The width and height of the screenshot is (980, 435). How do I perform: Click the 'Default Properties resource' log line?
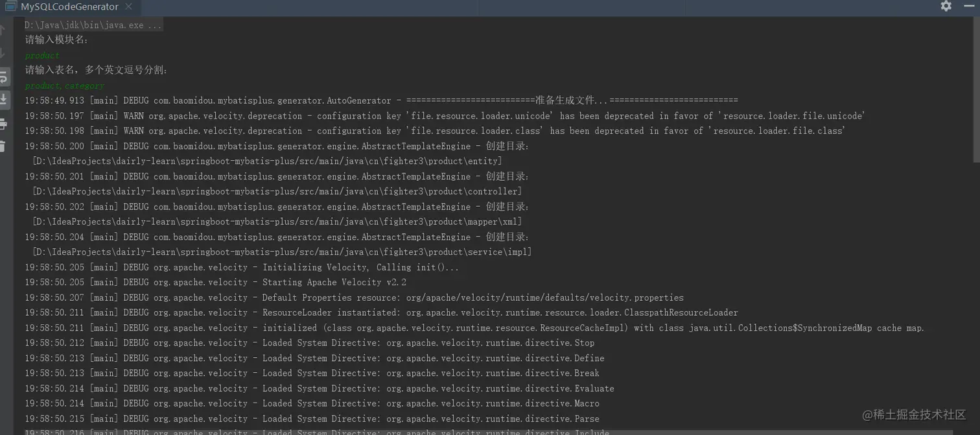click(354, 298)
